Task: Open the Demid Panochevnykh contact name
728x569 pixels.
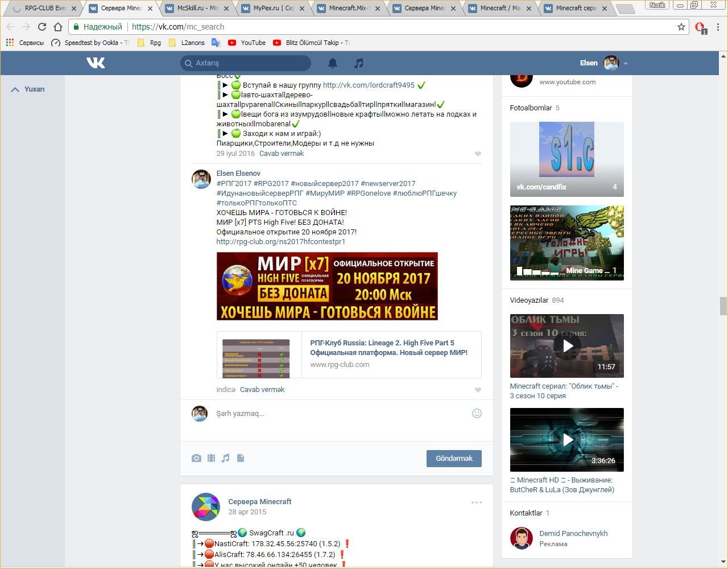Action: pyautogui.click(x=573, y=534)
